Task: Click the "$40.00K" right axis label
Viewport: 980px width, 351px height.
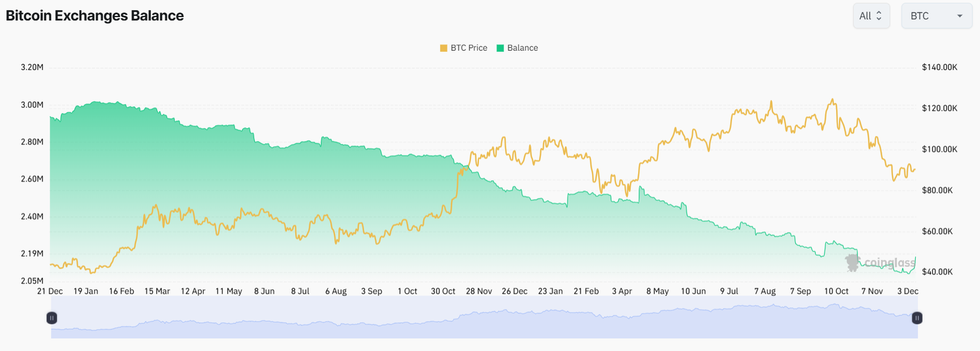Action: click(x=937, y=272)
